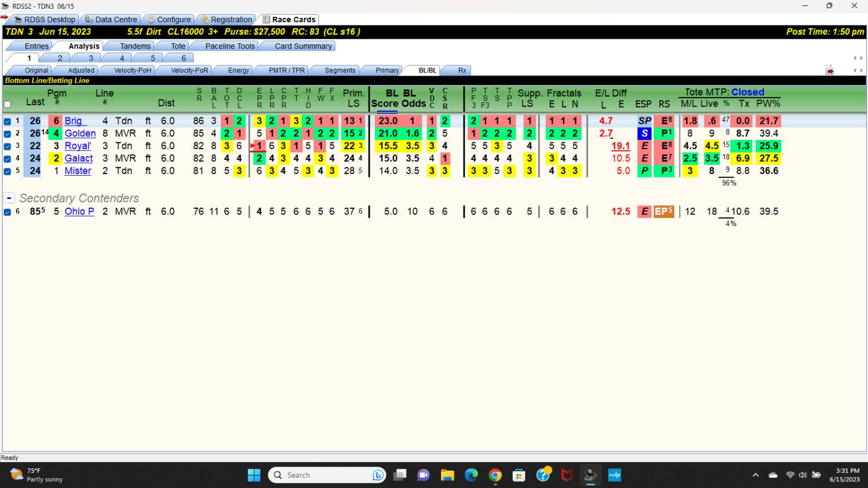Open the weather widget showing 75°F
This screenshot has width=868, height=488.
[x=38, y=475]
